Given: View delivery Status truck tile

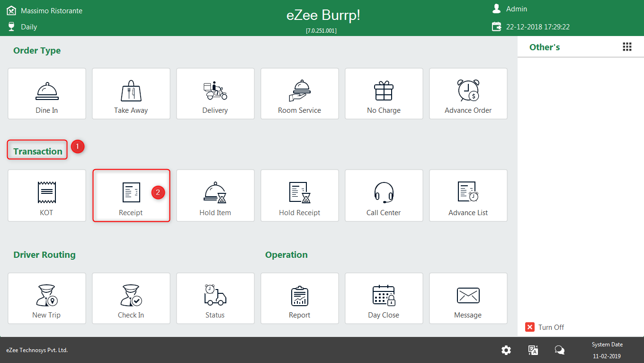Looking at the screenshot, I should 215,298.
